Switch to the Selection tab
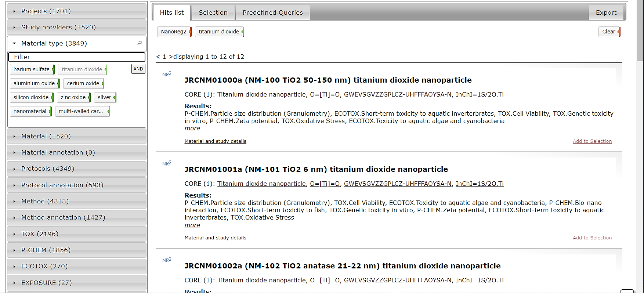Image resolution: width=644 pixels, height=293 pixels. 213,12
